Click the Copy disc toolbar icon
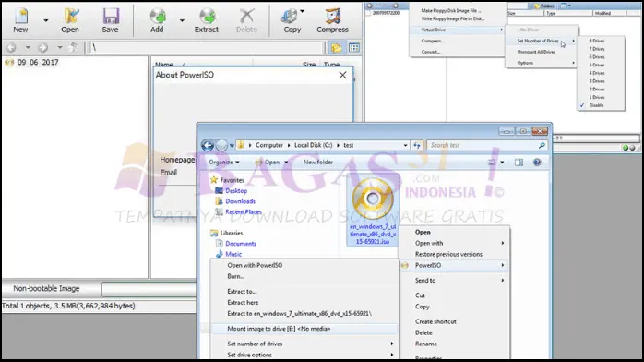The height and width of the screenshot is (362, 644). coord(292,20)
